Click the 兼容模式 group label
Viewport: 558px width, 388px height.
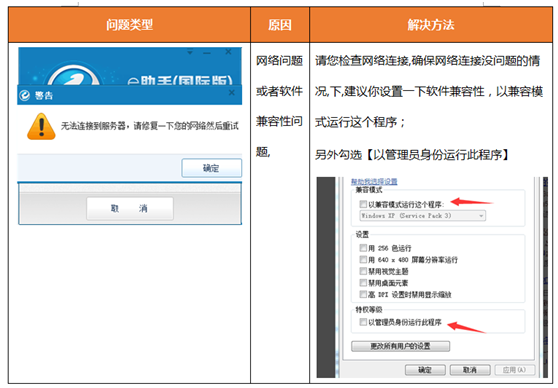click(x=369, y=190)
